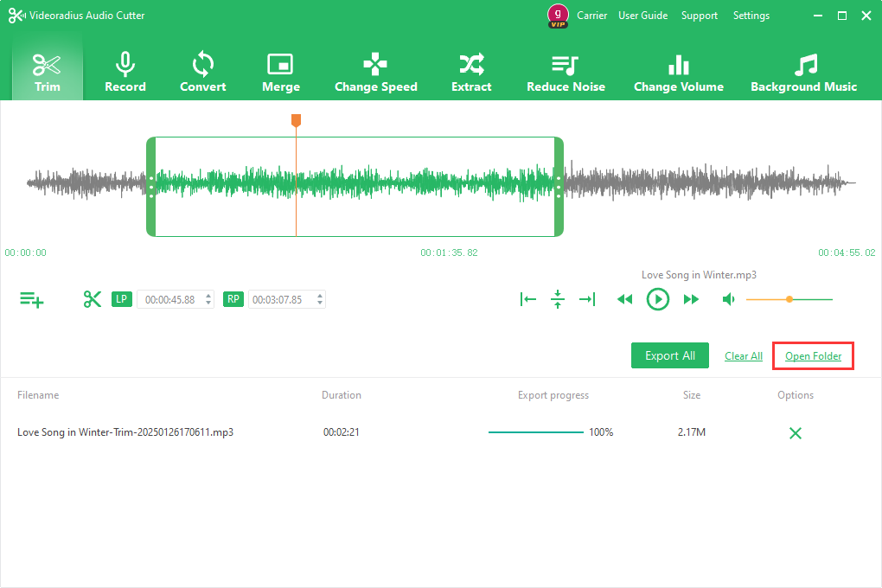Open the Merge tool

pyautogui.click(x=281, y=72)
